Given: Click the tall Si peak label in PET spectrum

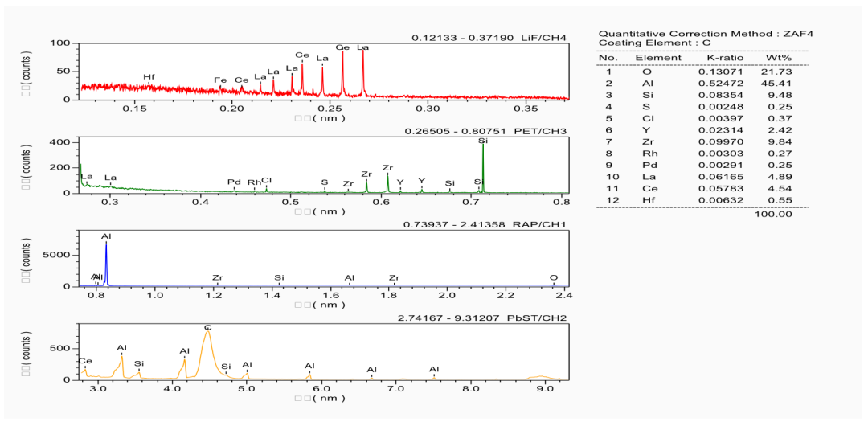Looking at the screenshot, I should [483, 141].
